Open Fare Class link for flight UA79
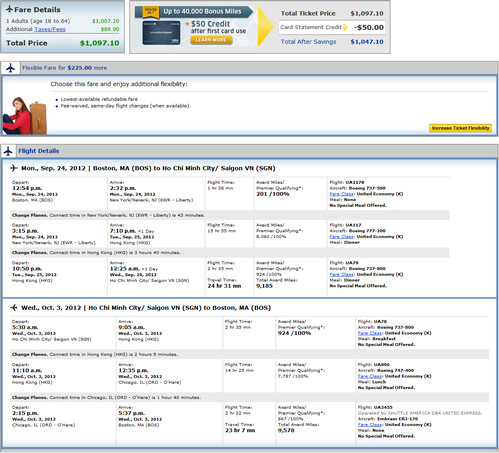This screenshot has width=499, height=453. point(342,275)
